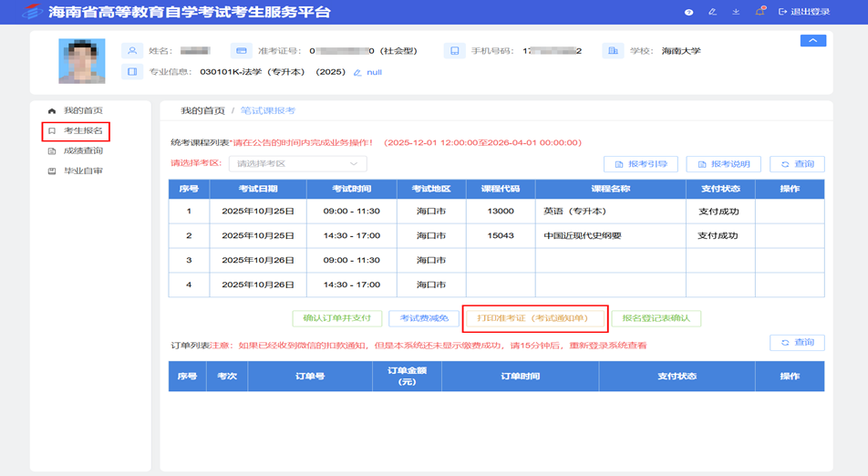Go to 成绩查询 in the sidebar
The height and width of the screenshot is (476, 868).
point(82,151)
